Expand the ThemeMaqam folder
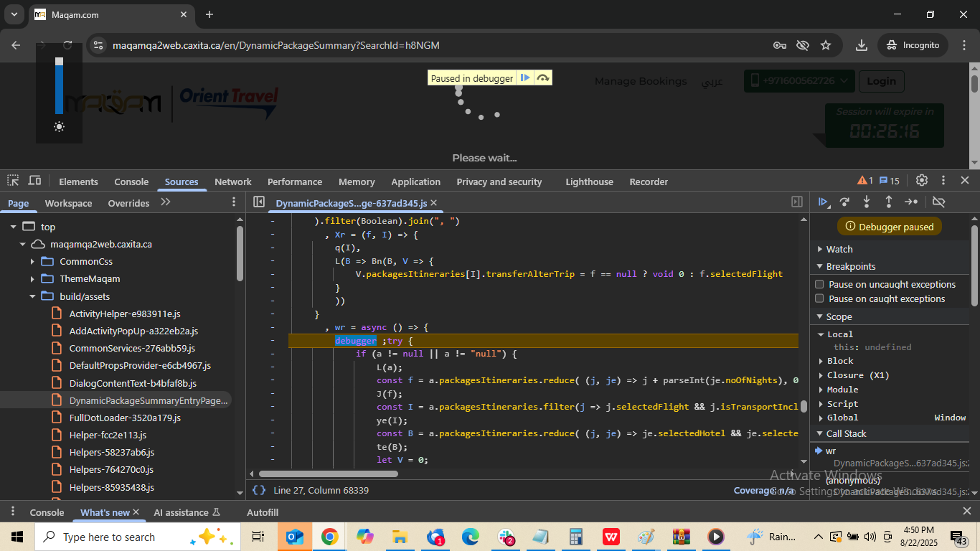This screenshot has height=551, width=980. [x=32, y=279]
